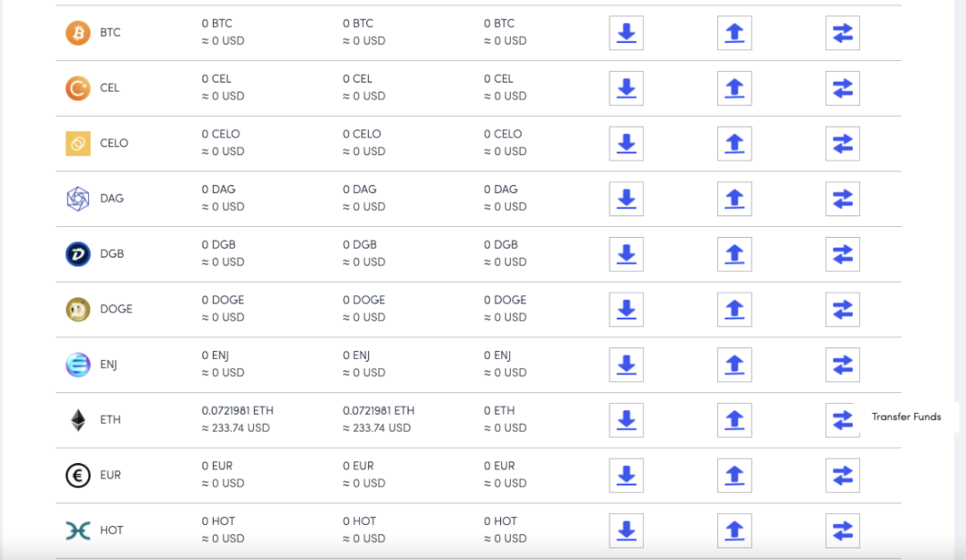
Task: Click the Dogecoin coin logo
Action: [78, 310]
